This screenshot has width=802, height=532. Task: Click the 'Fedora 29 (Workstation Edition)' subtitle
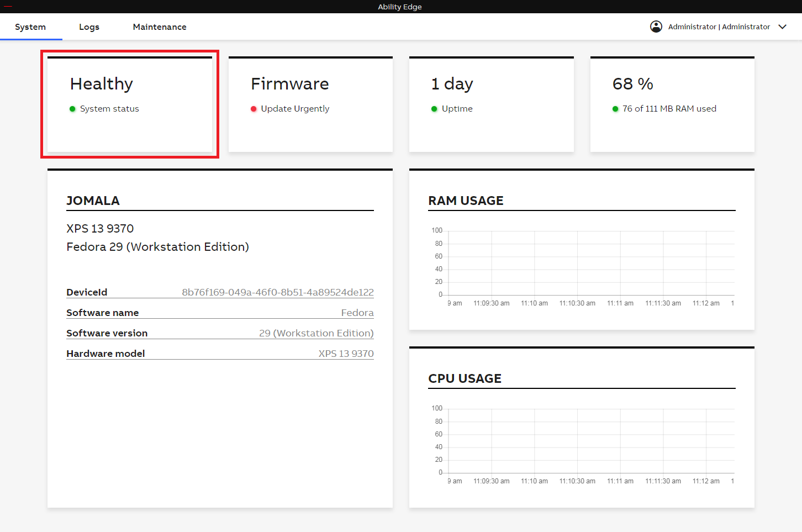(x=157, y=247)
